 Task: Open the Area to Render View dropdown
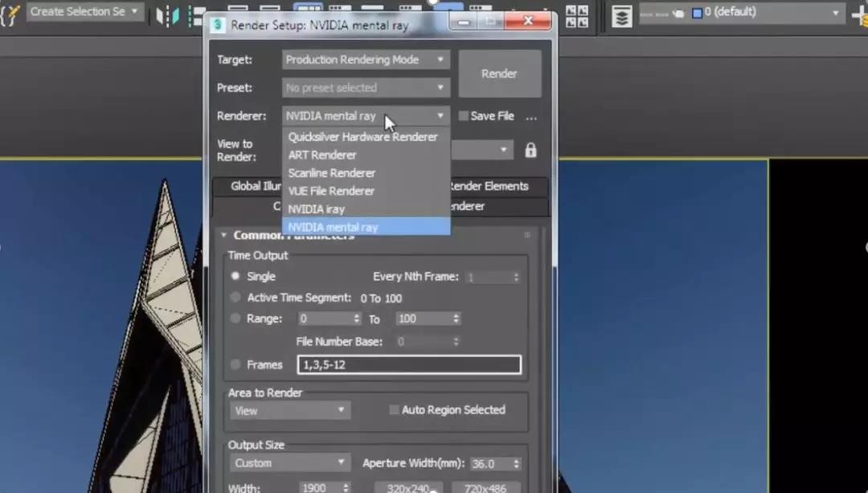click(289, 410)
